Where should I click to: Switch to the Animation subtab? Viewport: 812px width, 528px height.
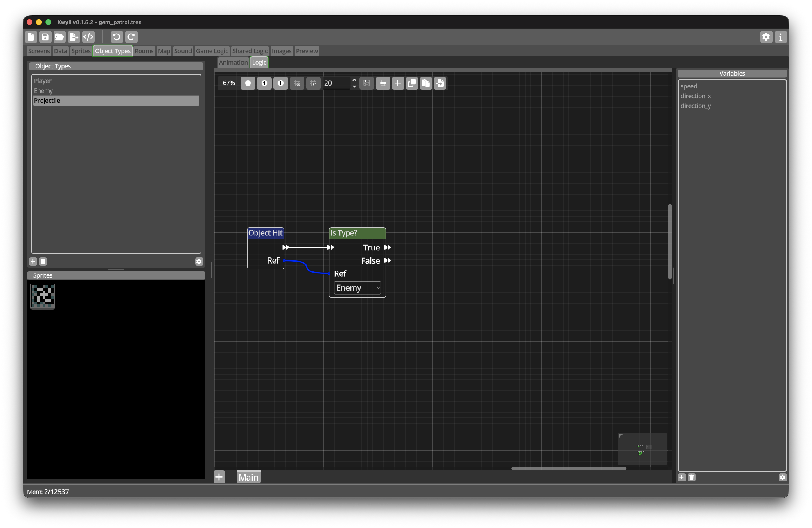pos(233,63)
